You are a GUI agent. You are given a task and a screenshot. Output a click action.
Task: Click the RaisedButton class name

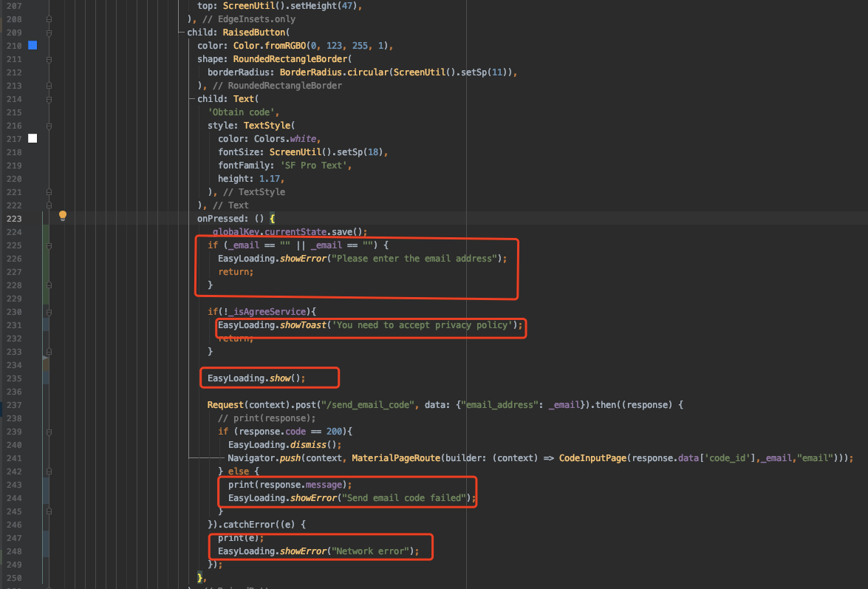(x=254, y=32)
